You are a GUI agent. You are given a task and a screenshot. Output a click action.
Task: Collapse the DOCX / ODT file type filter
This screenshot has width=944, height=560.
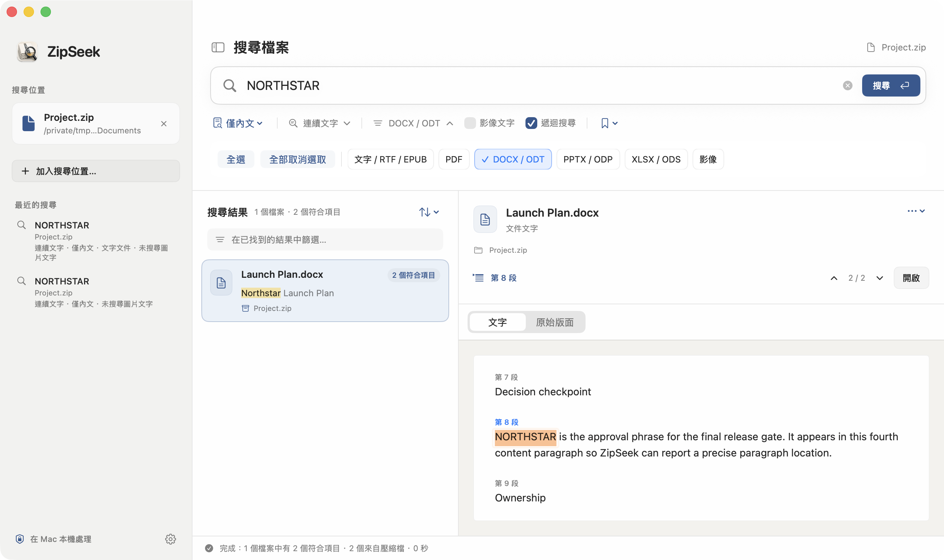(x=413, y=123)
